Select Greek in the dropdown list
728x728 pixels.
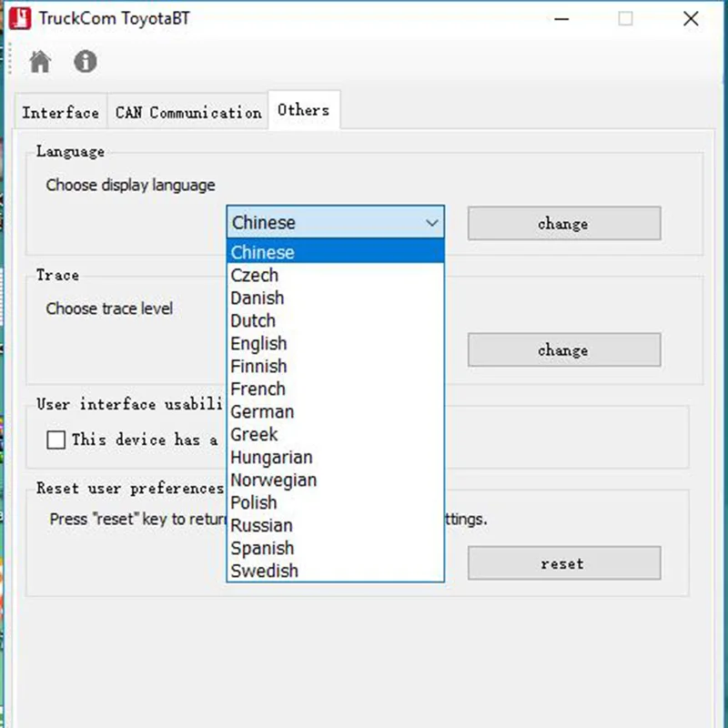pos(335,434)
